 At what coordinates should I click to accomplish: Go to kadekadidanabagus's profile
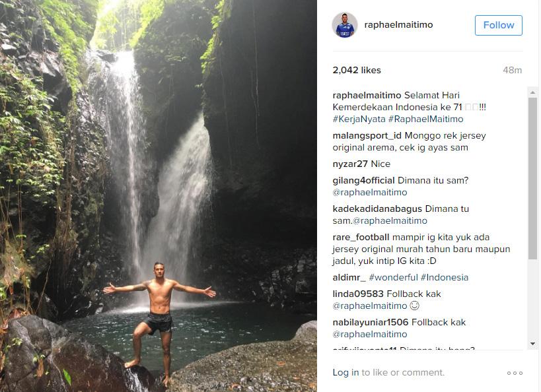(x=377, y=209)
